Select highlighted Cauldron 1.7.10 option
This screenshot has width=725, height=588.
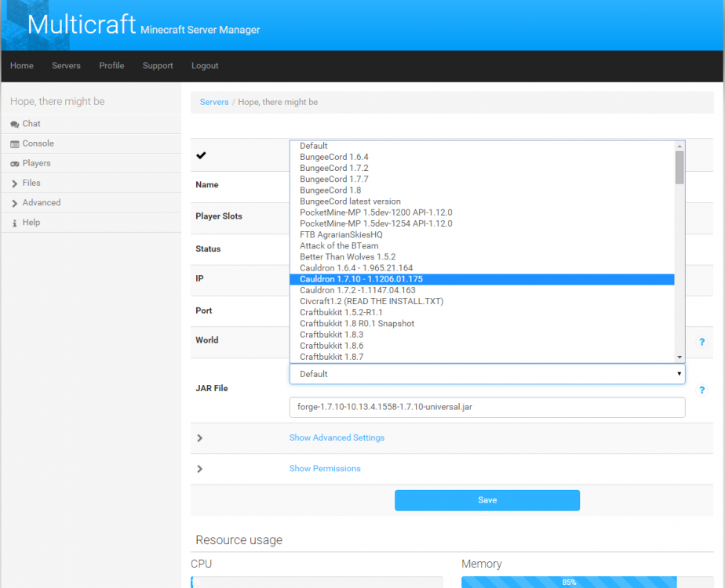pyautogui.click(x=482, y=279)
